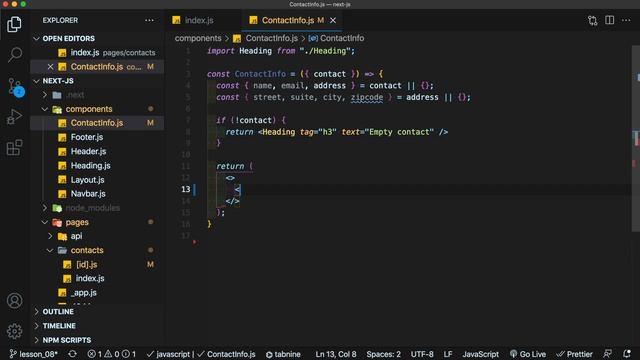This screenshot has height=360, width=640.
Task: Click the tabnine status bar item
Action: click(x=283, y=354)
